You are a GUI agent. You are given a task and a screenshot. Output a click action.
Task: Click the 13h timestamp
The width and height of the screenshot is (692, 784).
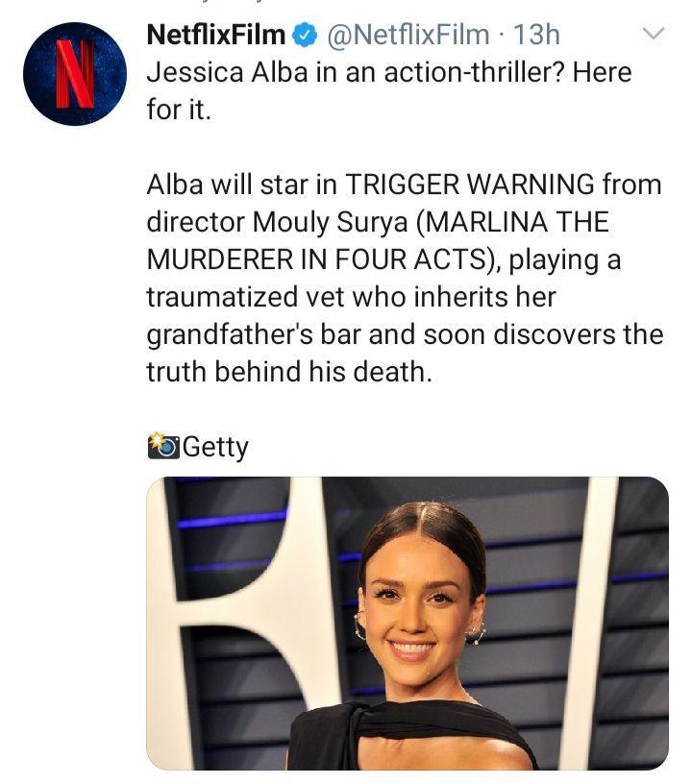click(536, 35)
